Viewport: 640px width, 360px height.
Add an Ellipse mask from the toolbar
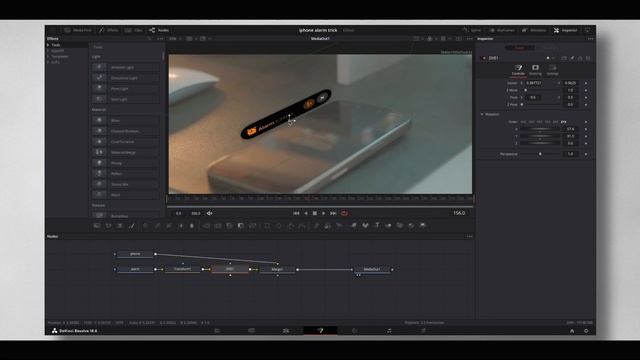(x=278, y=225)
